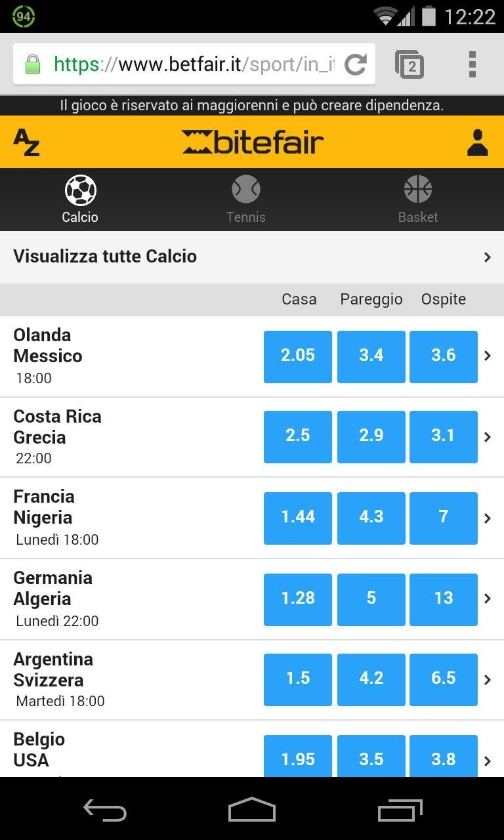The width and height of the screenshot is (504, 840).
Task: Pick away odds 7 for Francia Nigeria
Action: [444, 518]
